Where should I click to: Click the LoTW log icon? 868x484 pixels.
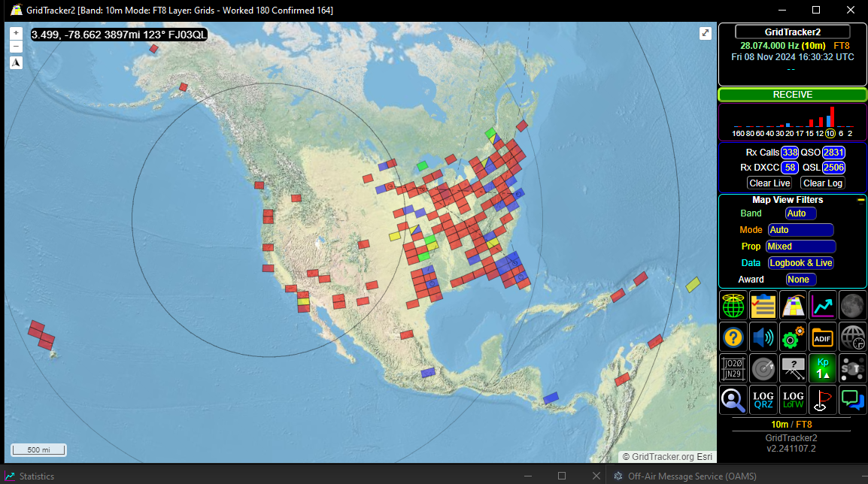coord(793,400)
